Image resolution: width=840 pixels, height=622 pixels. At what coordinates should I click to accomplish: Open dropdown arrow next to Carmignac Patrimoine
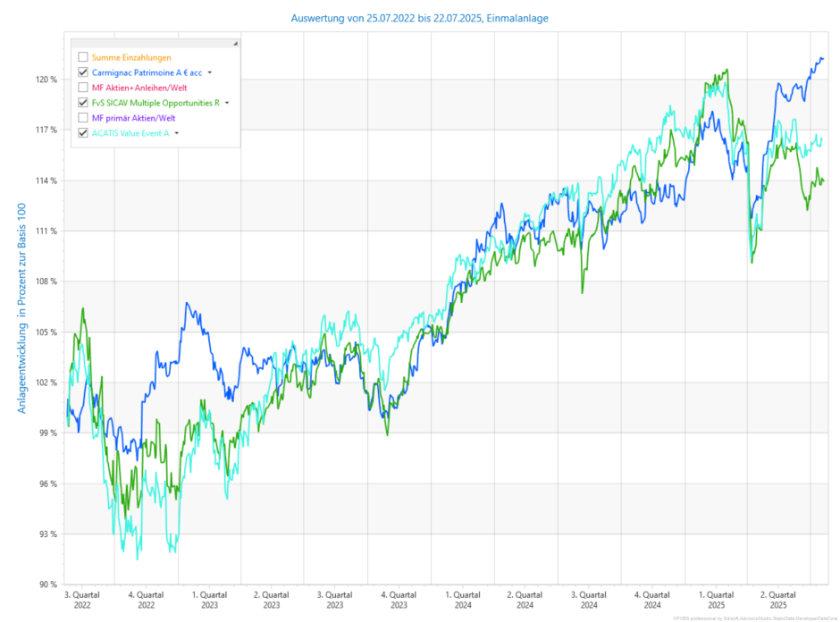pyautogui.click(x=210, y=72)
